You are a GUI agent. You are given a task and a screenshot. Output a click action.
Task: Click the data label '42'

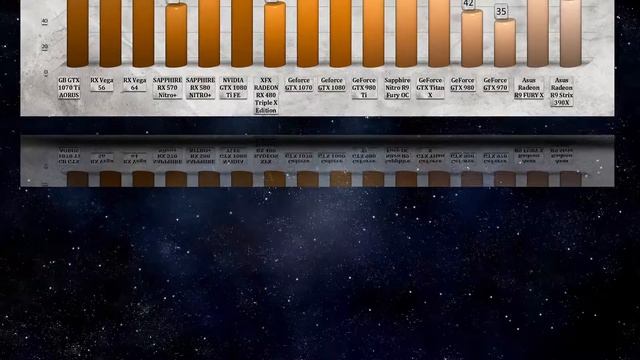[468, 4]
